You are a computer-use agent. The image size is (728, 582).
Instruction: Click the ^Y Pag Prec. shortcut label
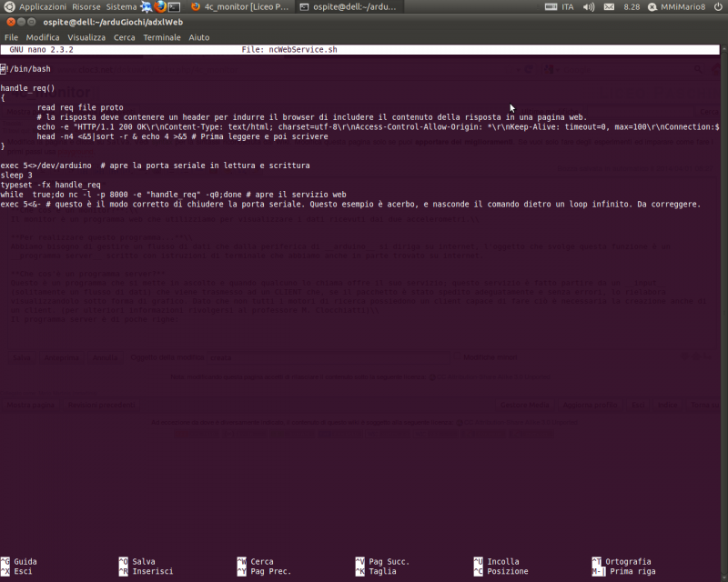point(264,571)
